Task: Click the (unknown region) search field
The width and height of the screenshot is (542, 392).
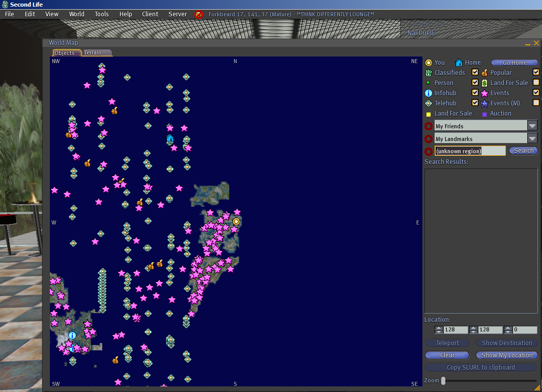Action: (470, 151)
